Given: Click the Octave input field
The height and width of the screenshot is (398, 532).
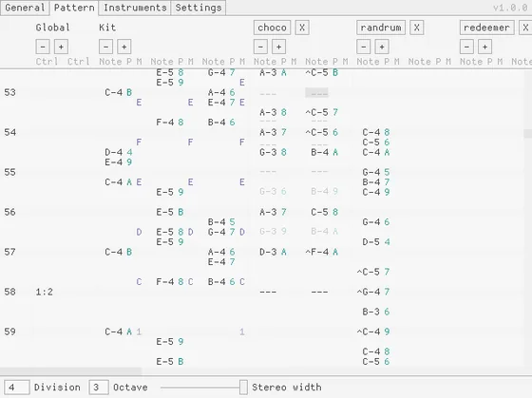Looking at the screenshot, I should point(99,388).
